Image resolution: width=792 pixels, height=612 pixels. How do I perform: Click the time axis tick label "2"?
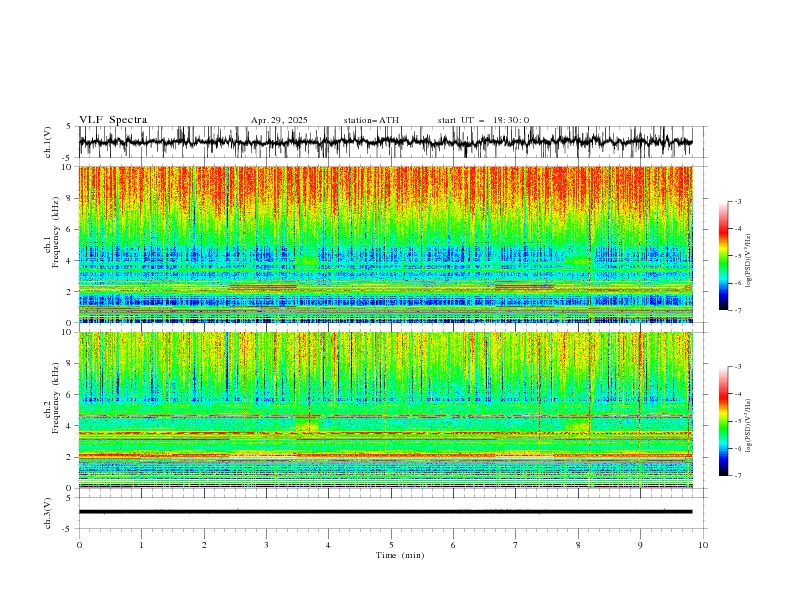click(204, 545)
